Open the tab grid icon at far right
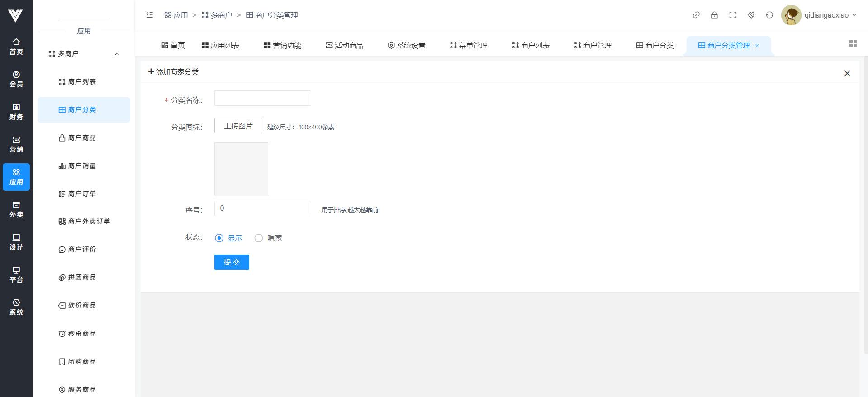The image size is (868, 397). click(853, 43)
